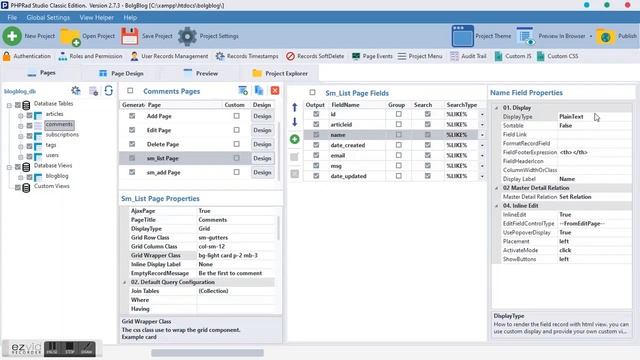
Task: Toggle Output checkbox for id field
Action: click(316, 114)
